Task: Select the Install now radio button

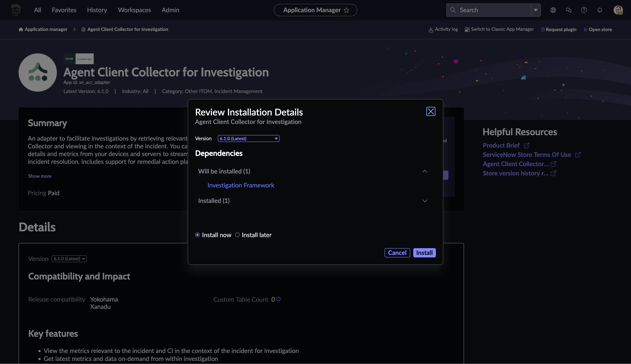Action: [x=197, y=235]
